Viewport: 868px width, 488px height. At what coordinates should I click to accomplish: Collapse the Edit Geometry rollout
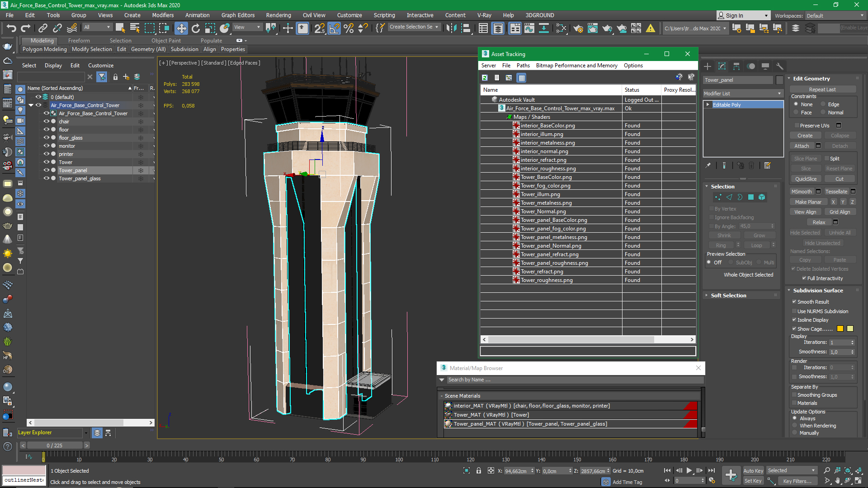coord(789,79)
